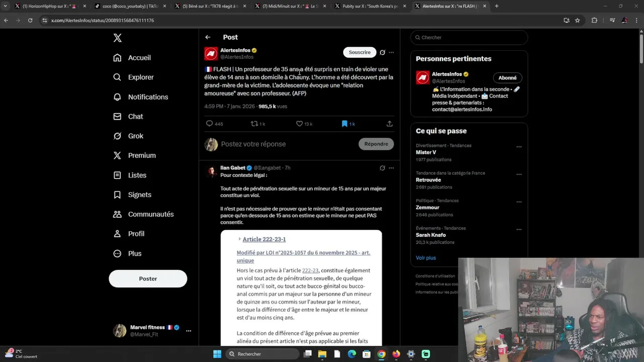Go back with the post arrow

click(208, 37)
